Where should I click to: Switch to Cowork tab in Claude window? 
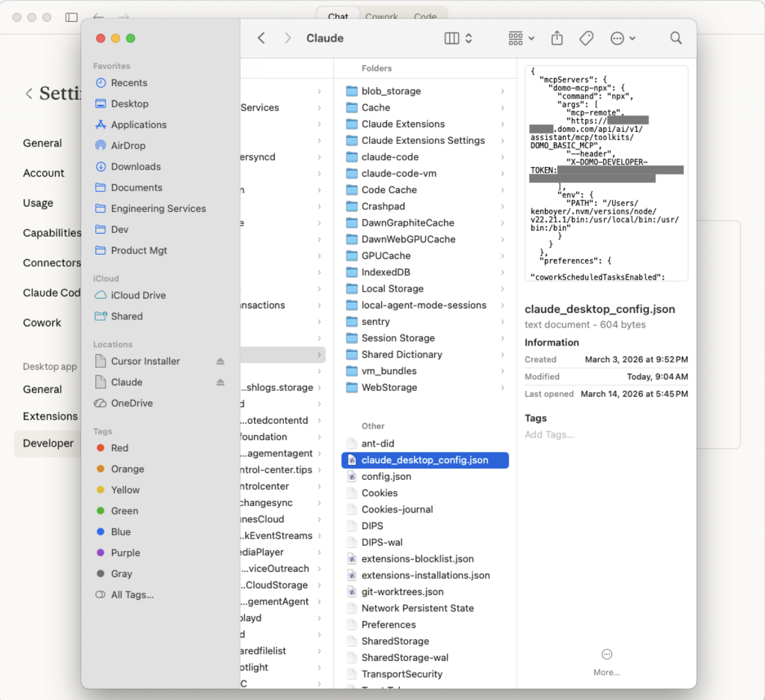[x=381, y=16]
